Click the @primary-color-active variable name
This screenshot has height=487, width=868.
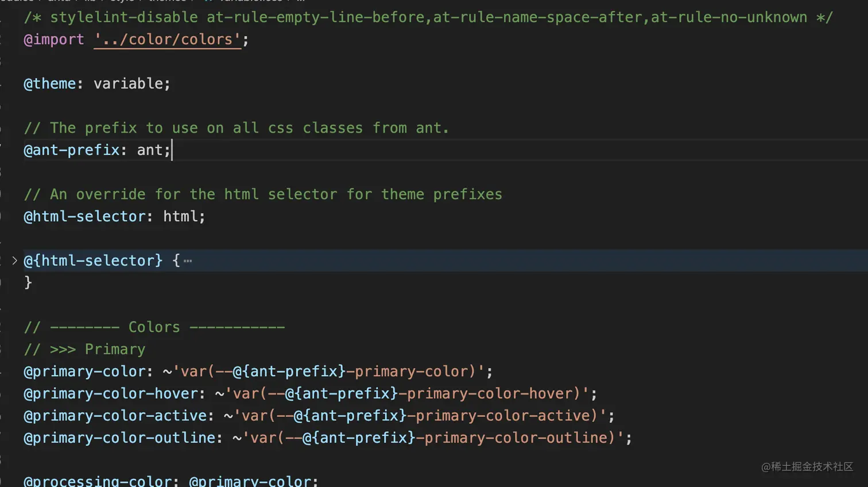click(115, 416)
